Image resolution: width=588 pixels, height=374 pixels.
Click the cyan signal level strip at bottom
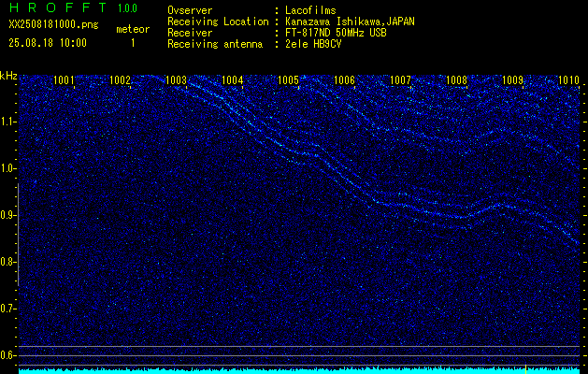pyautogui.click(x=299, y=371)
